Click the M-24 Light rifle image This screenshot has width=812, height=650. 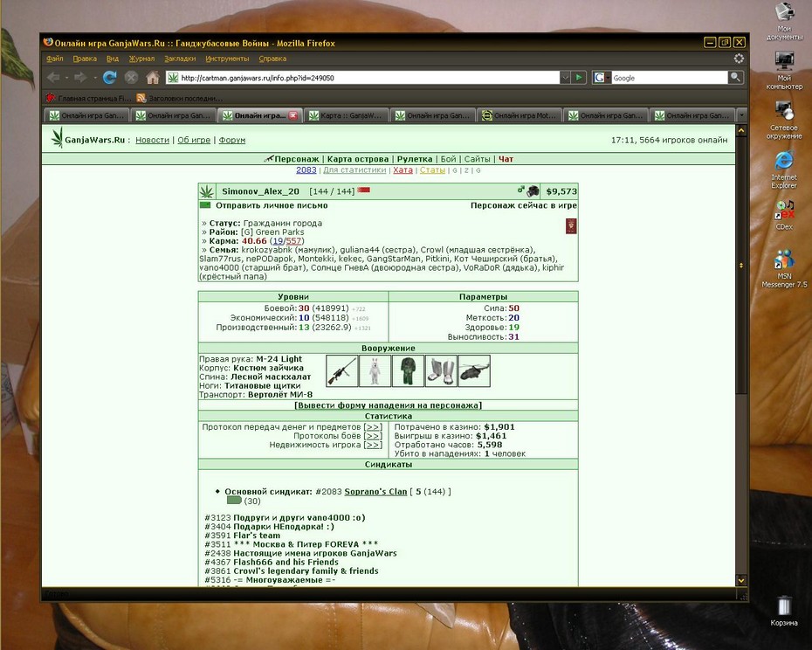(341, 370)
